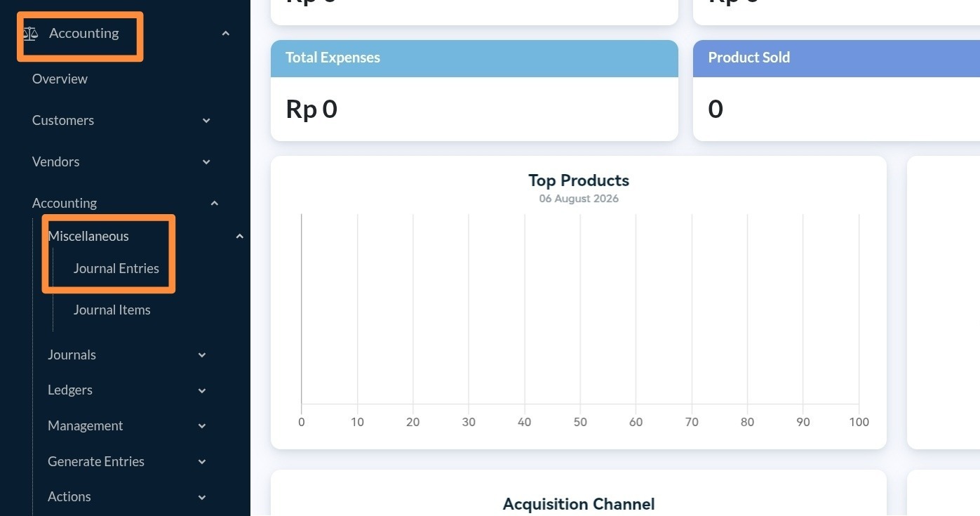Image resolution: width=980 pixels, height=516 pixels.
Task: Open the Ledgers submenu
Action: (70, 390)
